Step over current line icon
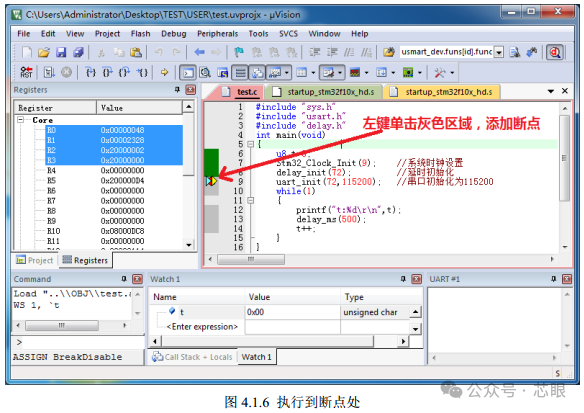 [108, 72]
